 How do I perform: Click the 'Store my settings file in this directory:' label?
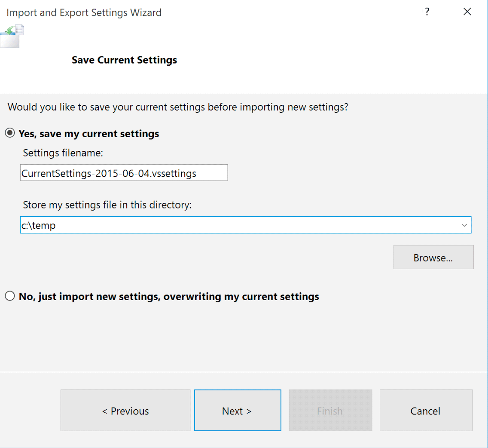(107, 205)
